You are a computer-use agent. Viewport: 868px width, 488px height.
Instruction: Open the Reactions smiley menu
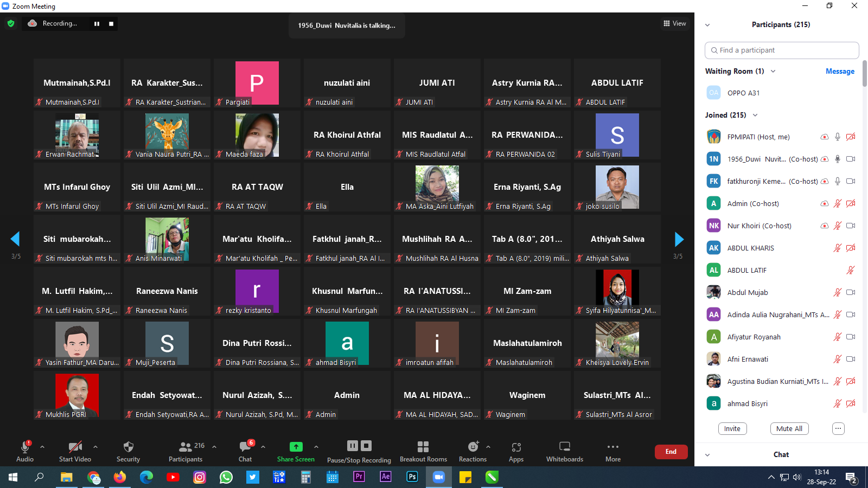(x=473, y=447)
